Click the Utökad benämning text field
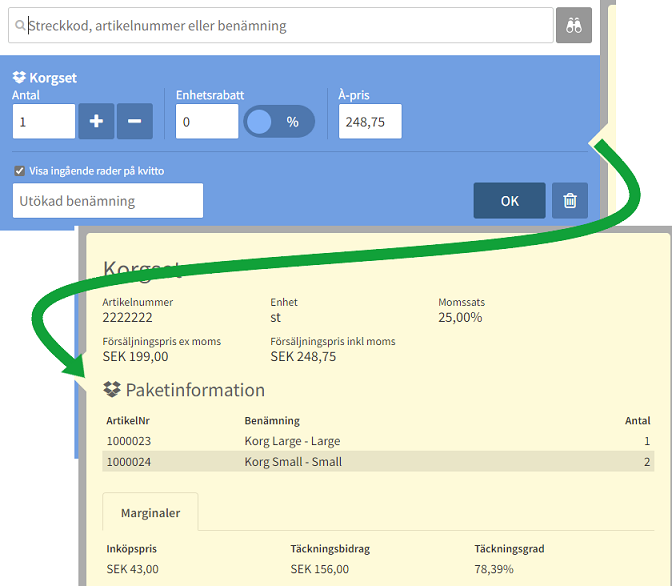Viewport: 672px width, 586px height. (x=108, y=200)
